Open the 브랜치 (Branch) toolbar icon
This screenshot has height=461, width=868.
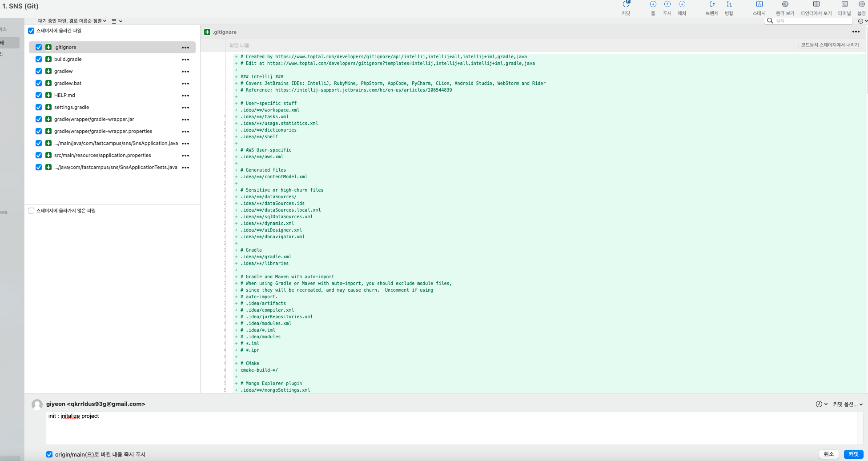coord(712,4)
